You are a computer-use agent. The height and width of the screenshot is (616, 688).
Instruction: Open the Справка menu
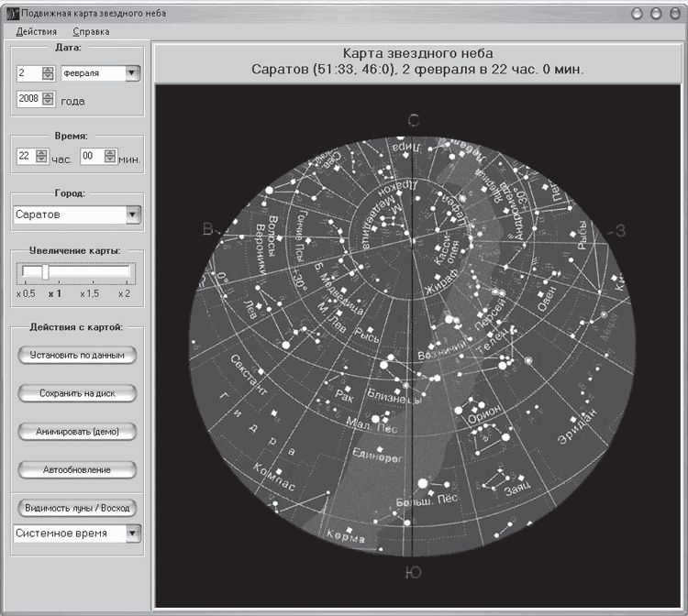(x=91, y=31)
